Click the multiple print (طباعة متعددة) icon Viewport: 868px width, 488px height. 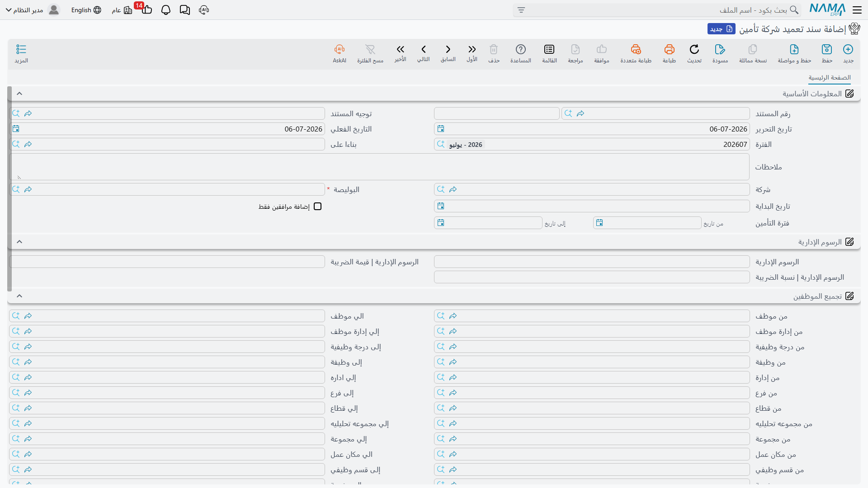click(x=636, y=49)
